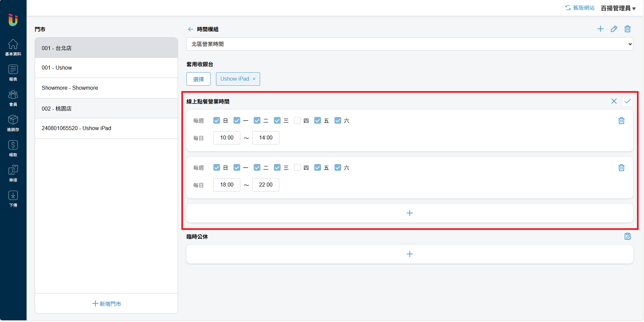Open the 報表 reports sidebar icon

[13, 73]
